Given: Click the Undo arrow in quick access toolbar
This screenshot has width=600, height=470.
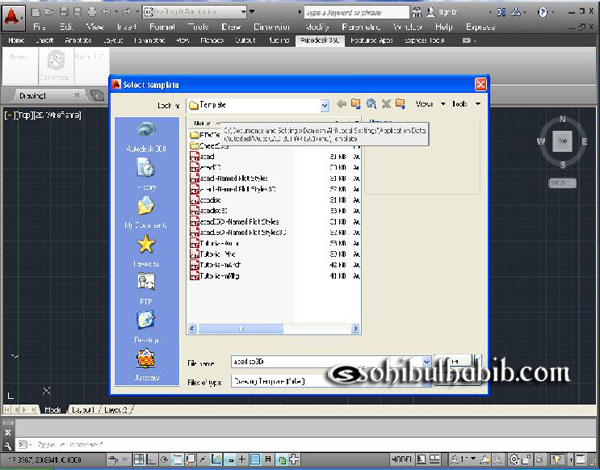Looking at the screenshot, I should (106, 13).
